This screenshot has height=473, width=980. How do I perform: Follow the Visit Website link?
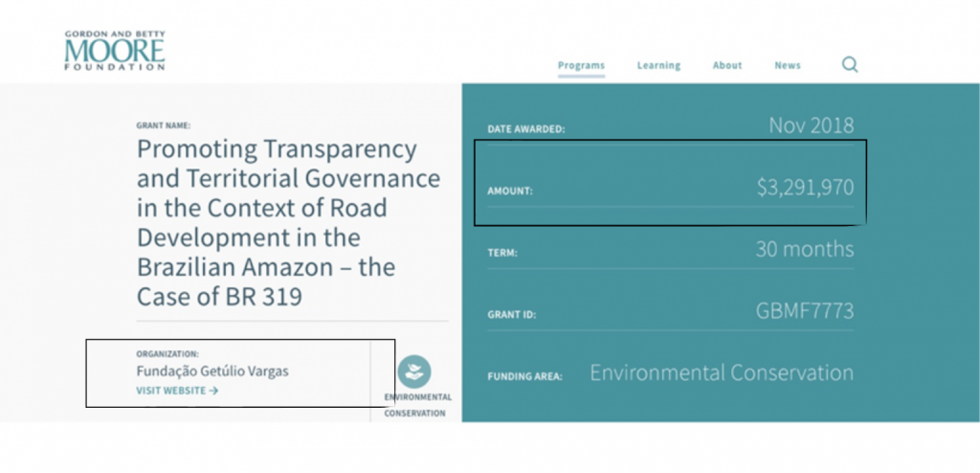177,391
